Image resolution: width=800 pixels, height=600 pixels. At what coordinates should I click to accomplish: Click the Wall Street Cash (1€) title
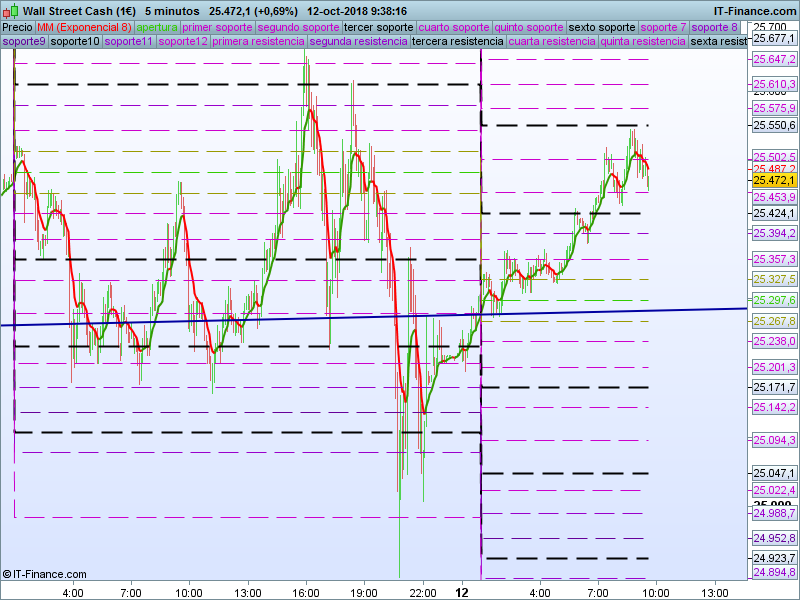tap(79, 11)
